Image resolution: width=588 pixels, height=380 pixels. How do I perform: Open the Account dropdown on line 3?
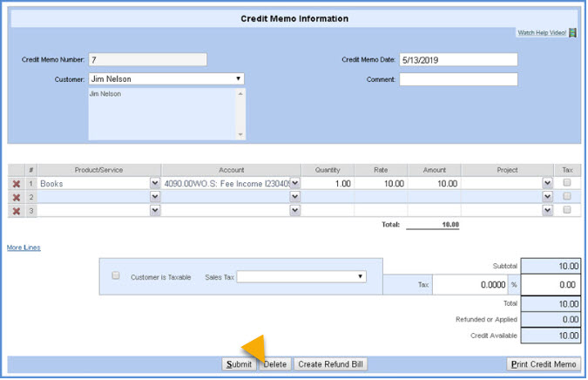[x=295, y=210]
